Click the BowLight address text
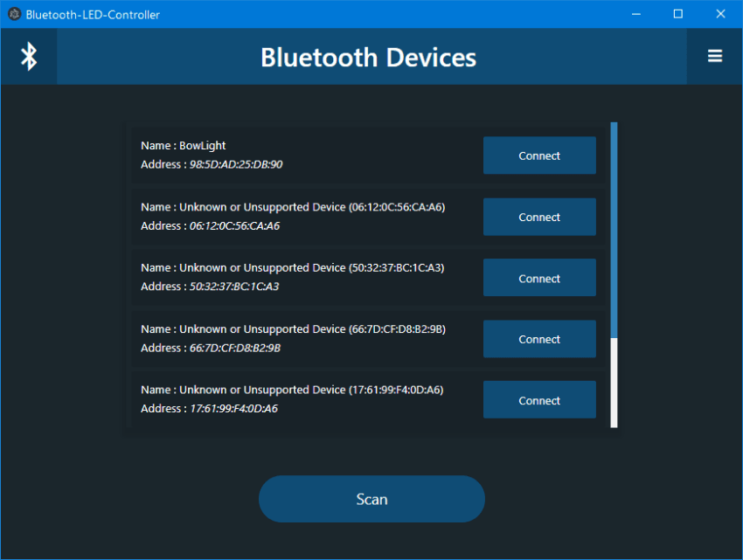Viewport: 743px width, 560px height. pos(210,163)
